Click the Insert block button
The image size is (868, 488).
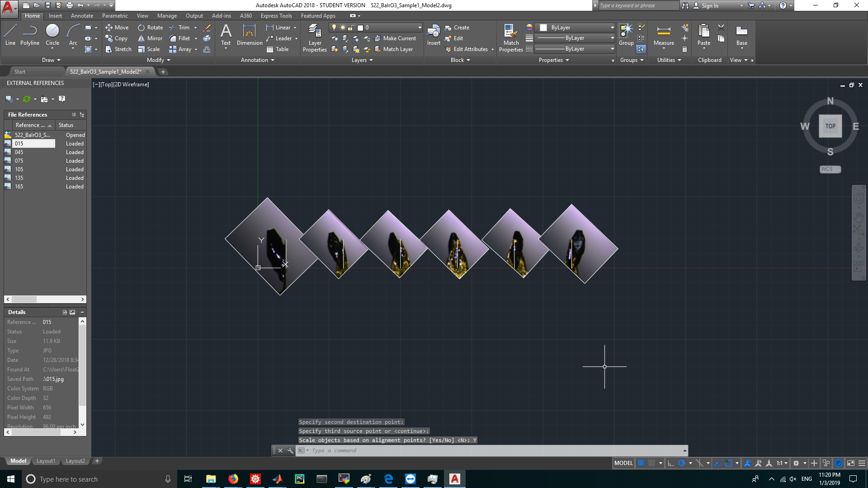[434, 35]
